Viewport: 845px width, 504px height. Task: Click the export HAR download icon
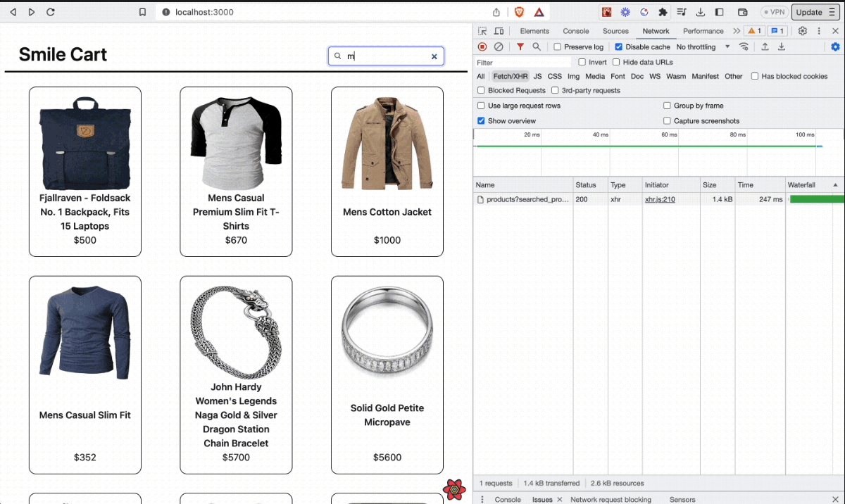782,46
